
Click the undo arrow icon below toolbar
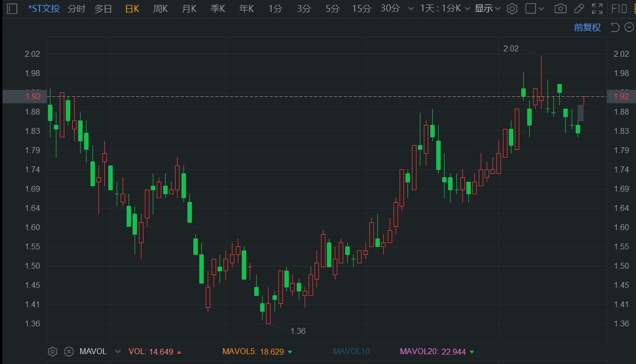[x=615, y=27]
